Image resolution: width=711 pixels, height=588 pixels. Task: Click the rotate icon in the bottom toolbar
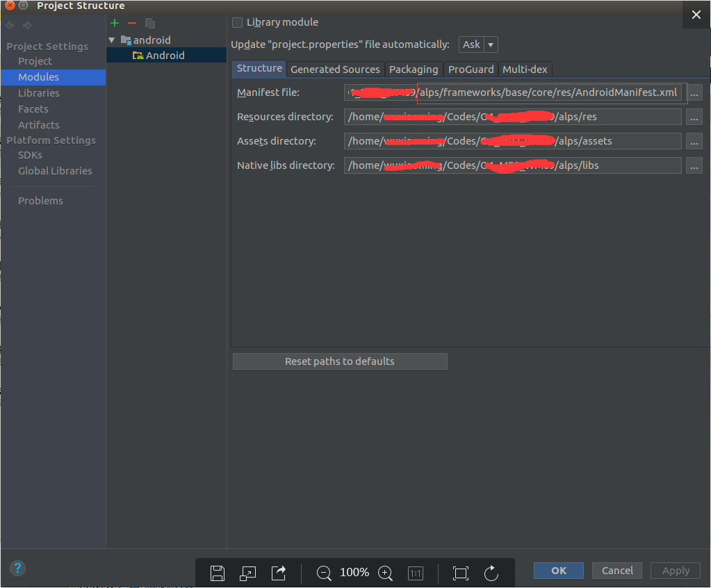coord(491,573)
